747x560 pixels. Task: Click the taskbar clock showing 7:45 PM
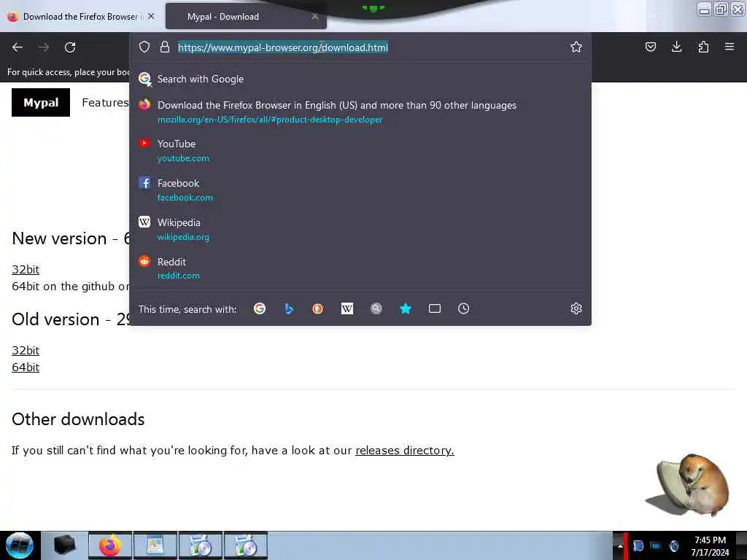[x=710, y=545]
